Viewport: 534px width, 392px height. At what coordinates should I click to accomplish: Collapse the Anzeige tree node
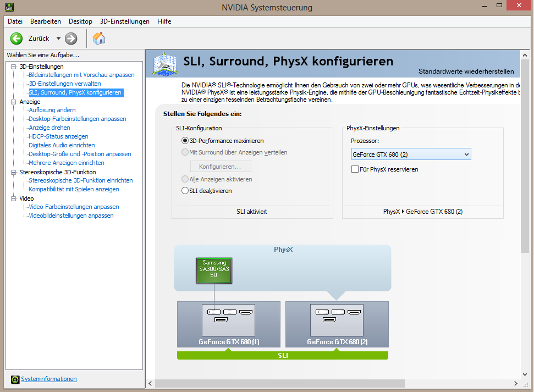tap(14, 102)
